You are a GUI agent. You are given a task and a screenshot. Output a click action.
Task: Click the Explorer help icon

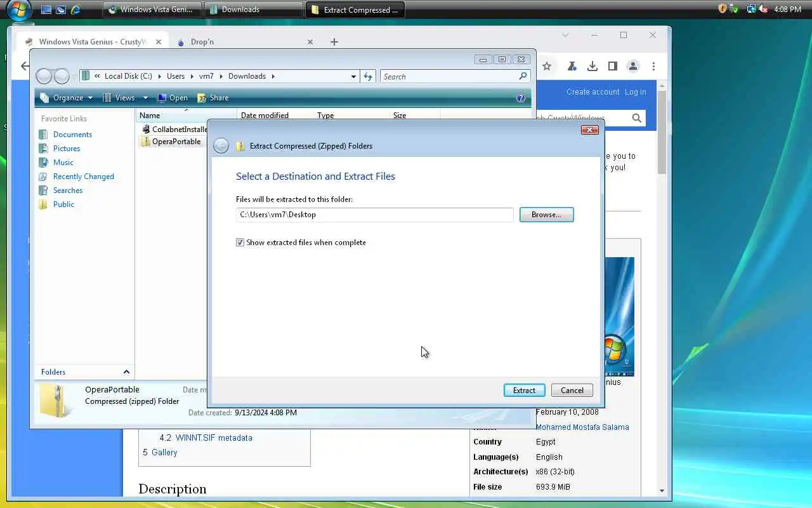[x=521, y=98]
